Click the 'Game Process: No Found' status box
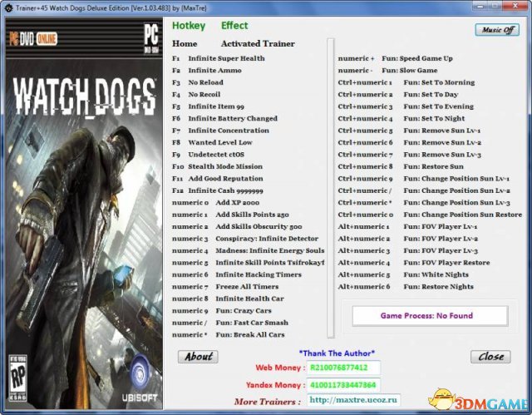The height and width of the screenshot is (415, 532). click(x=430, y=316)
